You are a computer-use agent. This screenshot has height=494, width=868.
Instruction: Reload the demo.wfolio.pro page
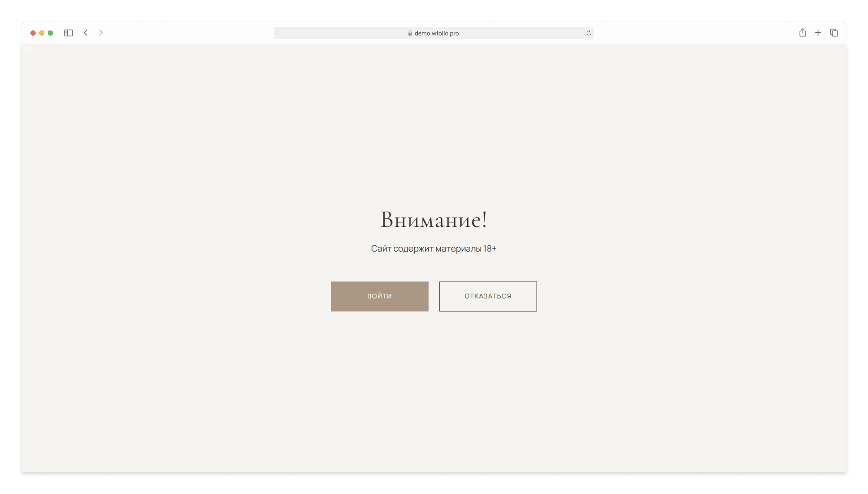tap(589, 33)
